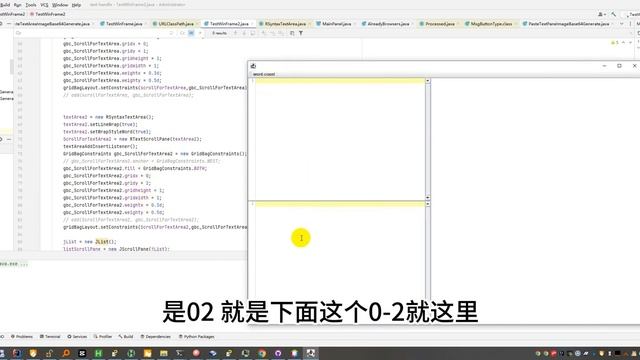Click the editor tab options kebab icon
640x360 pixels.
tap(630, 24)
